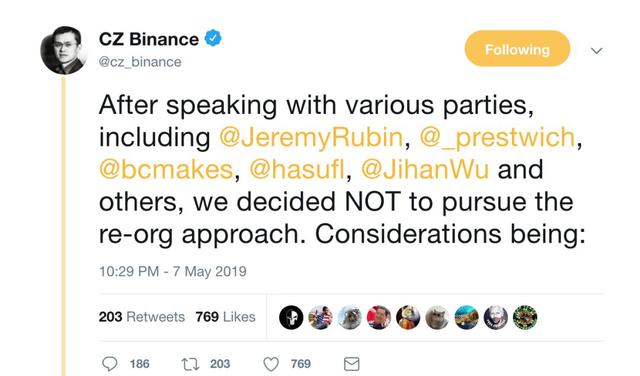640x376 pixels.
Task: Retweet using the arrows icon
Action: (190, 363)
